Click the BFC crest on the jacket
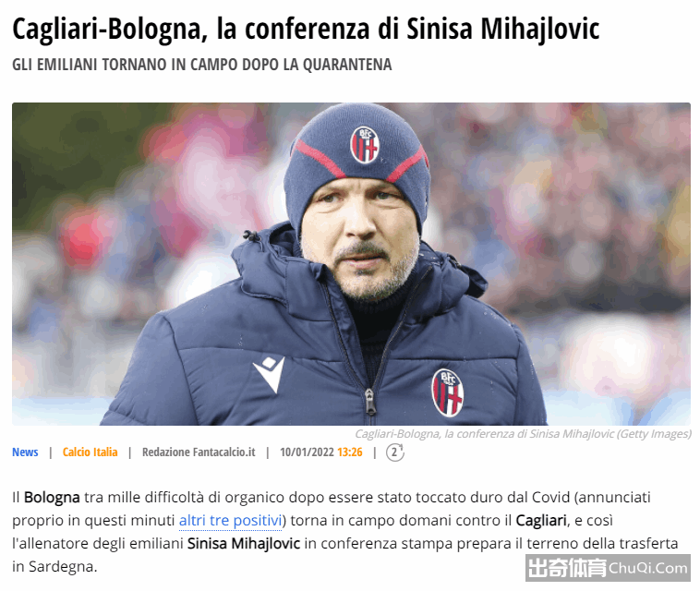This screenshot has height=591, width=700. [447, 392]
